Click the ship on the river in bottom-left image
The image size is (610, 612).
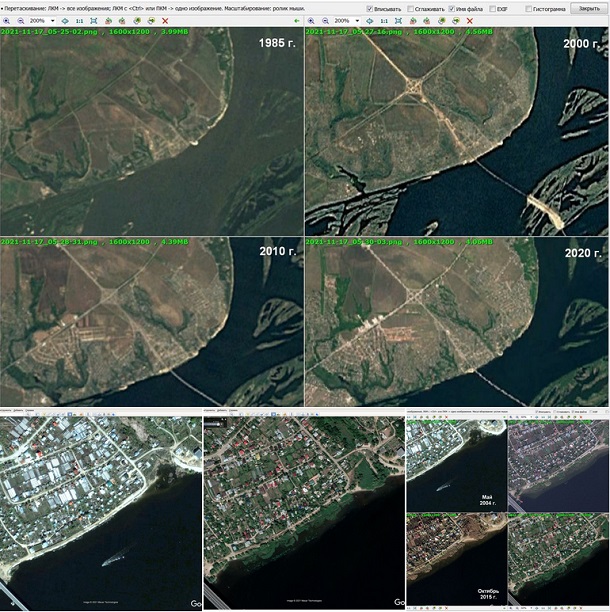pyautogui.click(x=118, y=557)
